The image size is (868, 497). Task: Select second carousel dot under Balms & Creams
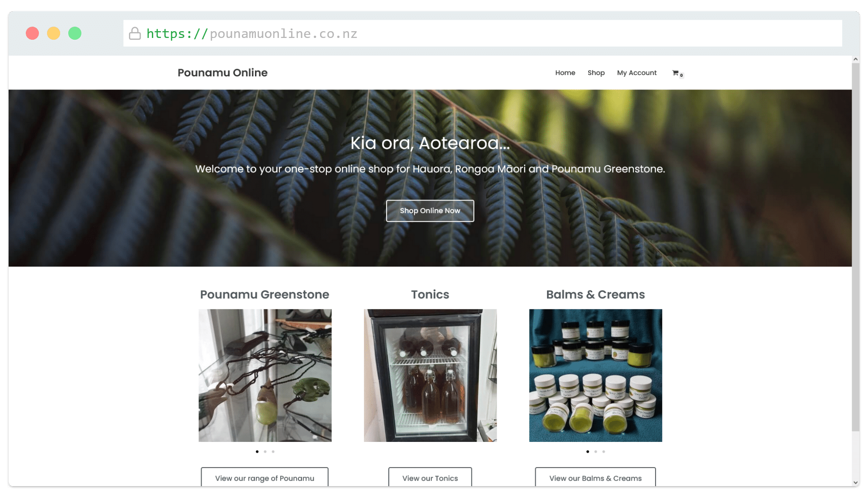[595, 451]
